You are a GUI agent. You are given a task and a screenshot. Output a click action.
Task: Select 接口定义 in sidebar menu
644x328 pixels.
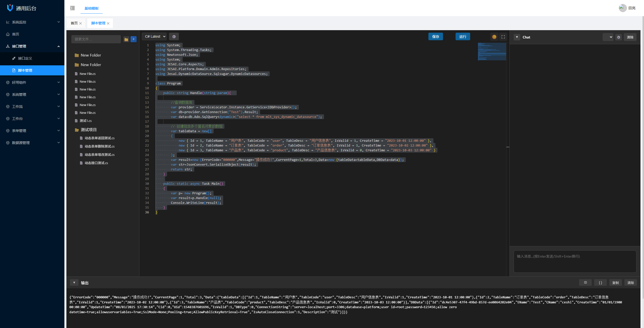[25, 58]
